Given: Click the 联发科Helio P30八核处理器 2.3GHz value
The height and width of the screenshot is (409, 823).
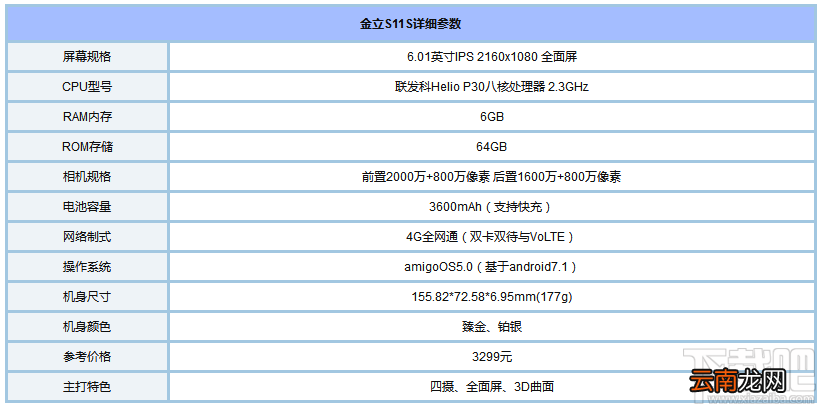Looking at the screenshot, I should [x=492, y=87].
